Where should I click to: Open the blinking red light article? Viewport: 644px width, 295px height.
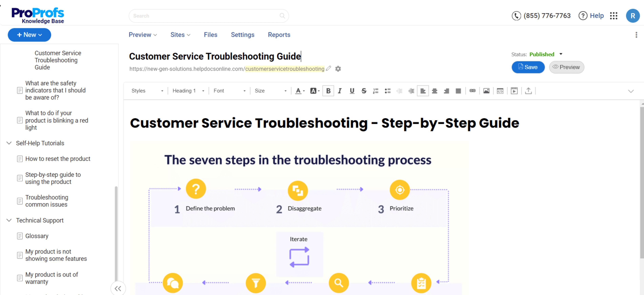pos(57,120)
